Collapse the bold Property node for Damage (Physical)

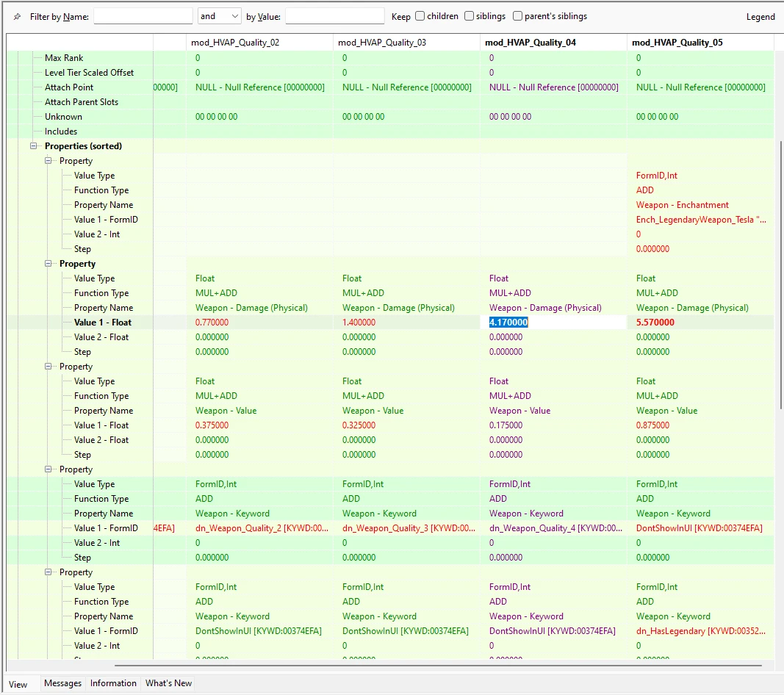48,264
